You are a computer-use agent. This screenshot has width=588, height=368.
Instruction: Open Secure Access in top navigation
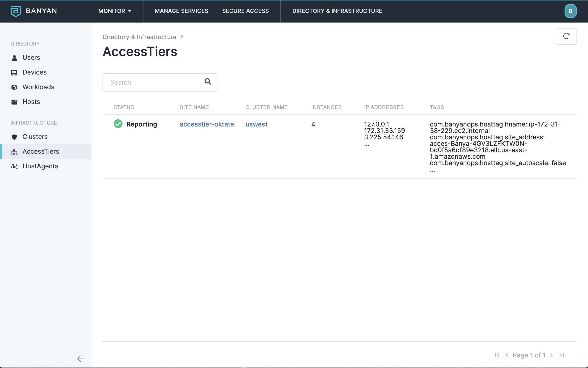pyautogui.click(x=245, y=11)
